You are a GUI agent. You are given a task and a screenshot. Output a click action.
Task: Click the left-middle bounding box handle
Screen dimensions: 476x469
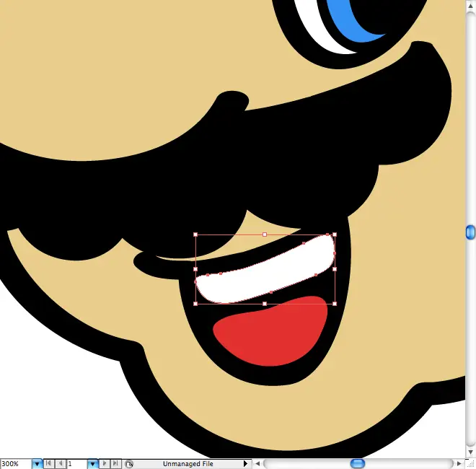point(195,269)
